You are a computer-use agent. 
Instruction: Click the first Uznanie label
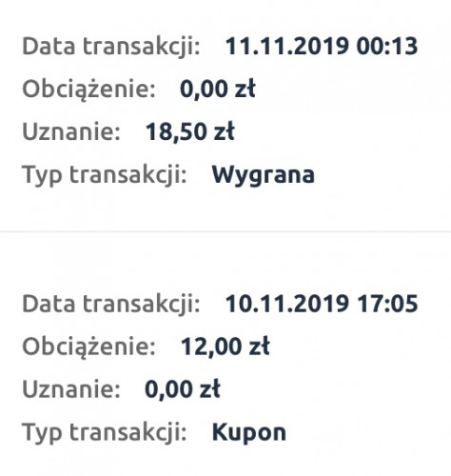[x=71, y=131]
